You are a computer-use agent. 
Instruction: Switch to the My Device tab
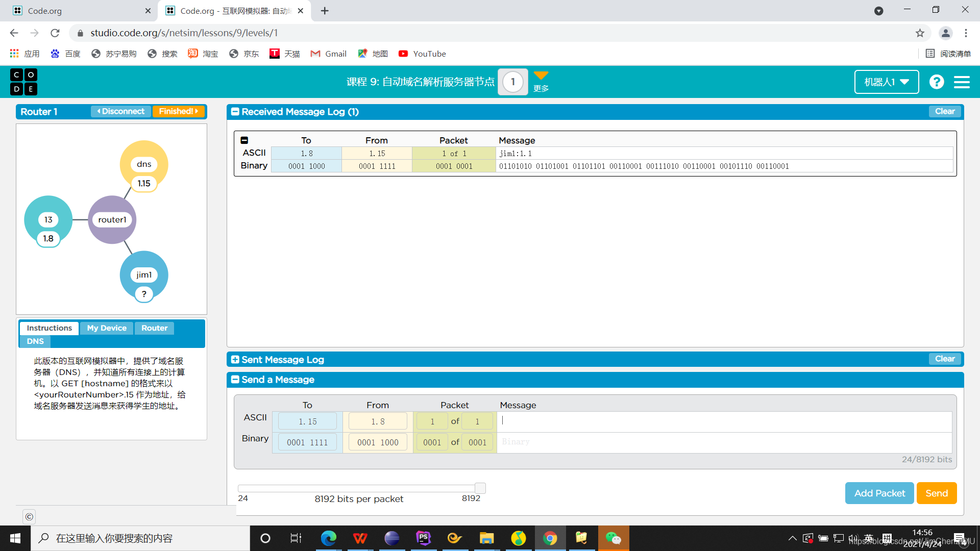pyautogui.click(x=107, y=328)
